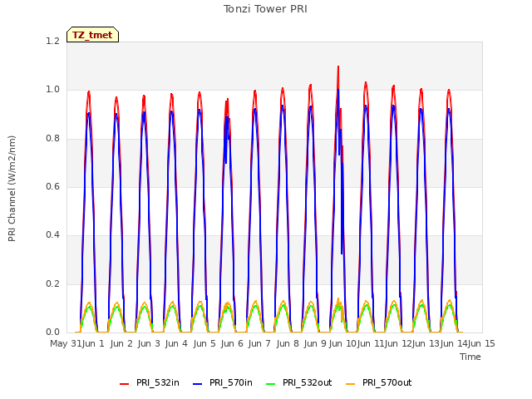Click the chart title Tonzi Tower PRI
This screenshot has height=399, width=532.
click(x=265, y=9)
